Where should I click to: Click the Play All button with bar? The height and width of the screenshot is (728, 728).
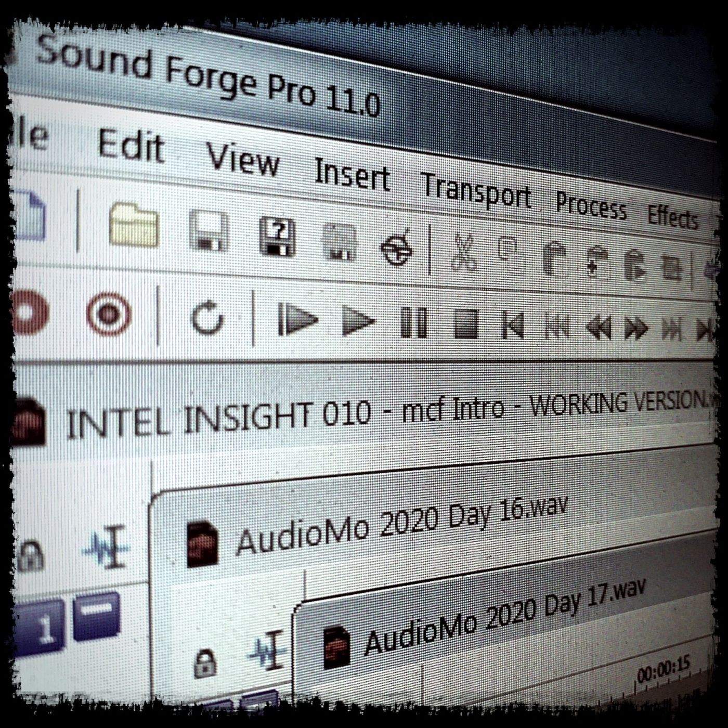click(297, 319)
